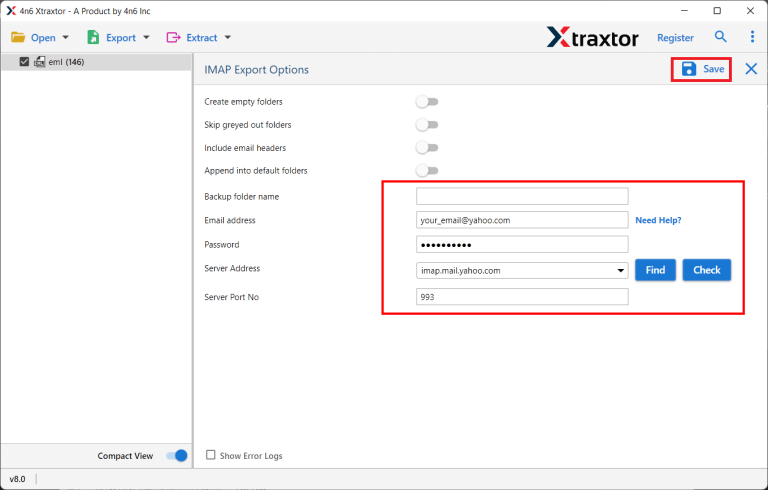The image size is (768, 490).
Task: Select the eml (146) tree item
Action: tap(96, 62)
